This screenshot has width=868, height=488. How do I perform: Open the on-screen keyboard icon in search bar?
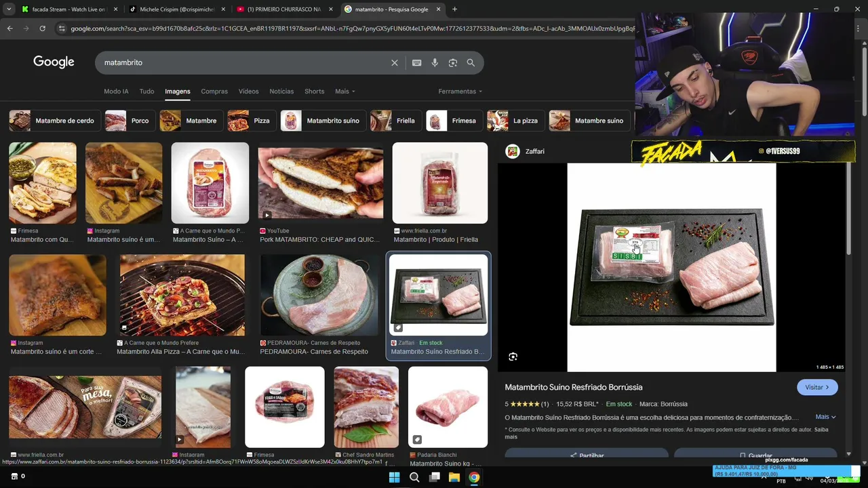pyautogui.click(x=417, y=62)
